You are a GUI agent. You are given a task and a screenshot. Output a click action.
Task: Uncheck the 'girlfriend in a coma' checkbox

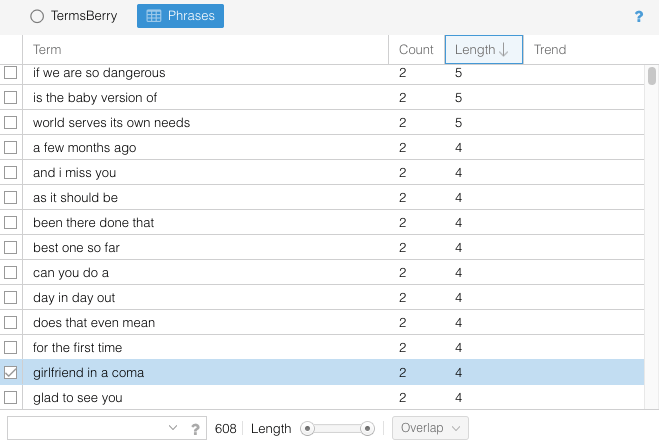coord(11,373)
